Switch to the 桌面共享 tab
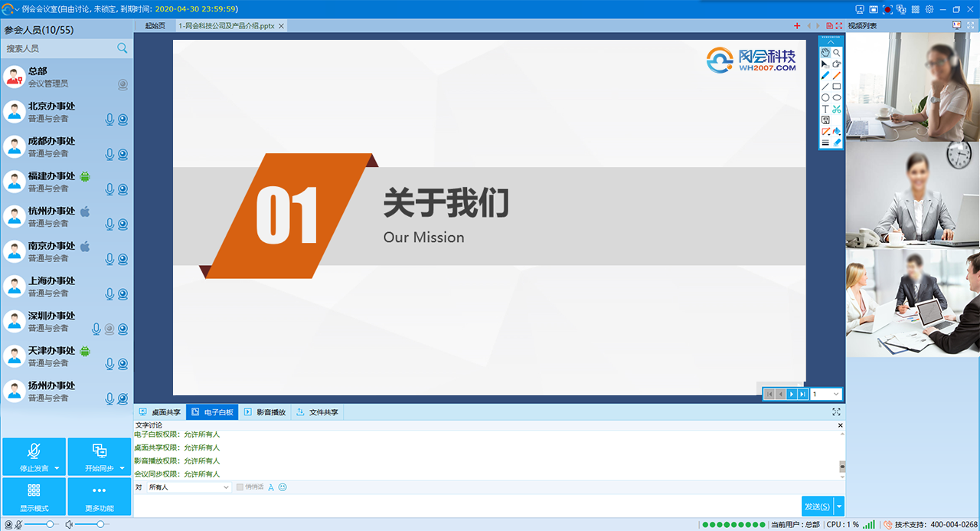Image resolution: width=980 pixels, height=531 pixels. 161,412
